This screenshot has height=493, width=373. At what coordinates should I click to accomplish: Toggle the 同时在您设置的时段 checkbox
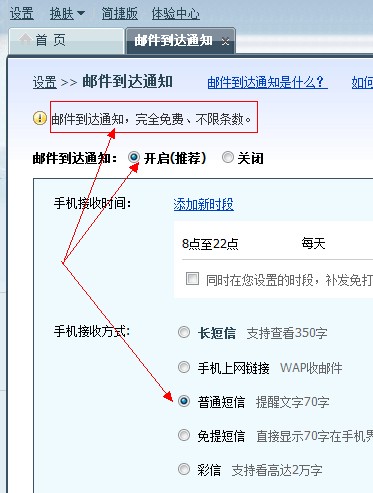[192, 278]
